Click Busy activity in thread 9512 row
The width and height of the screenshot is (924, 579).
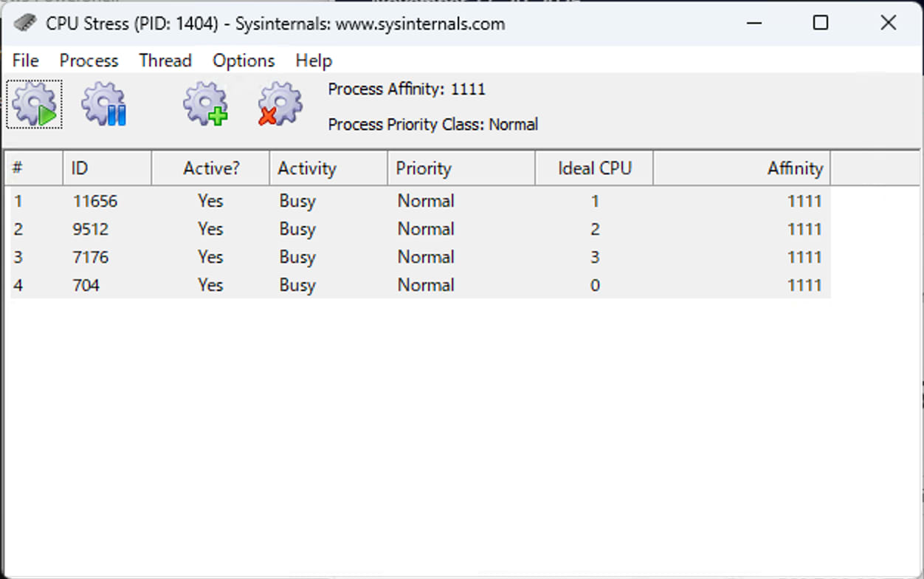tap(297, 230)
